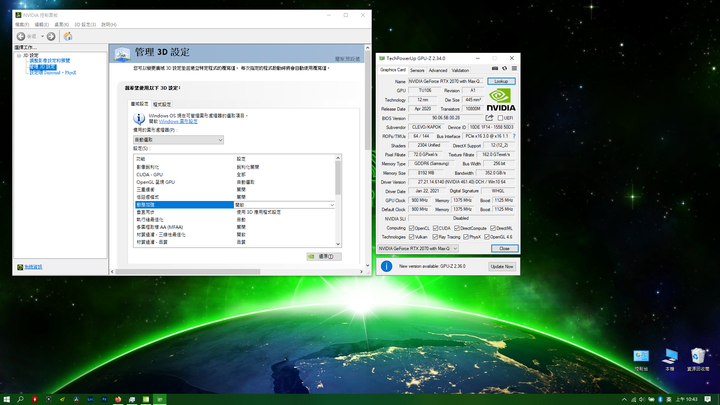Screen dimensions: 720x405
Task: Open the Back history dropdown arrow
Action: click(42, 36)
